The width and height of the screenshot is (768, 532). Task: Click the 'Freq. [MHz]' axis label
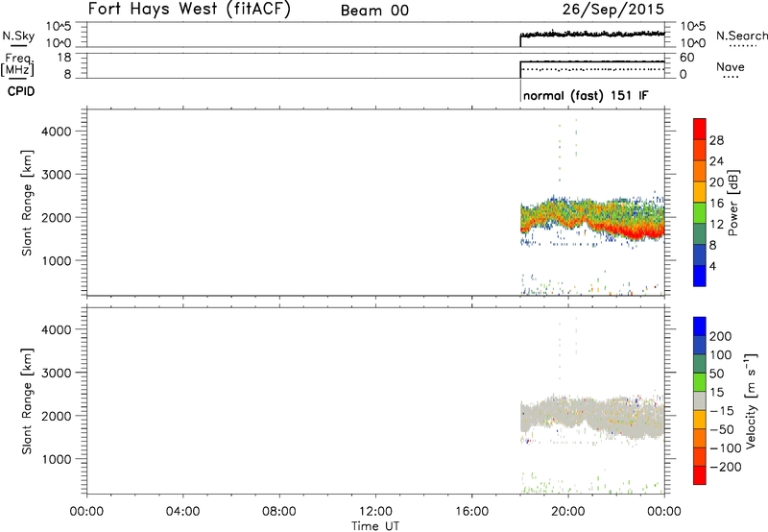click(x=18, y=64)
